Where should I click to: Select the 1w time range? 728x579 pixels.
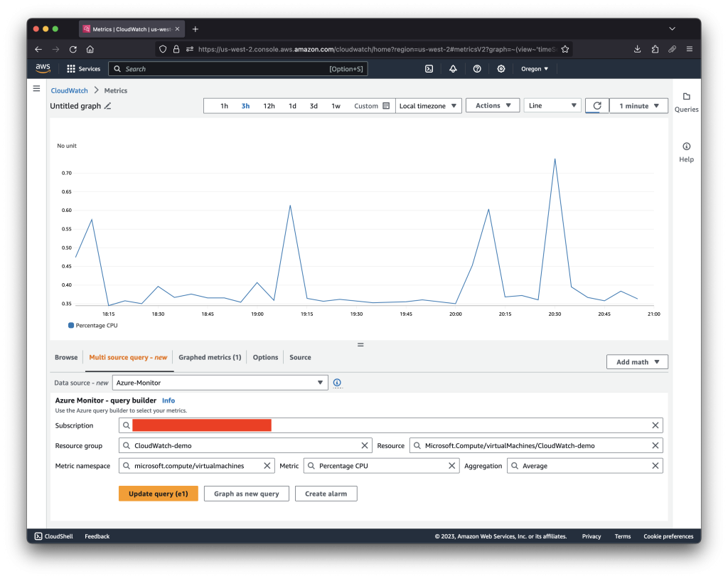click(x=336, y=105)
